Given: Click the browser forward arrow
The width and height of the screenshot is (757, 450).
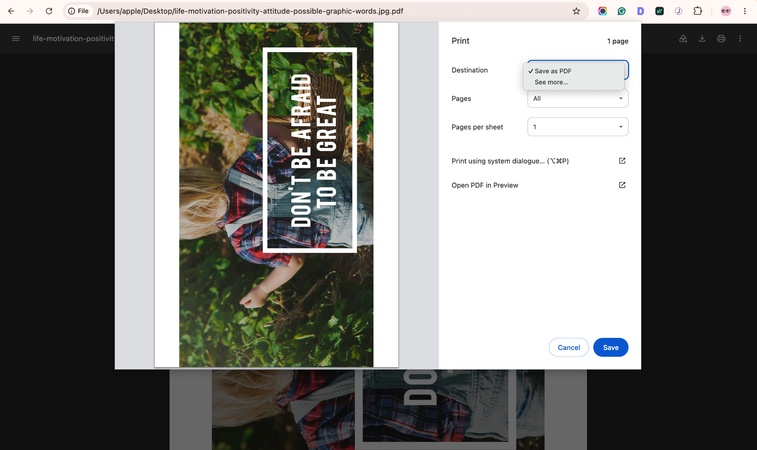Looking at the screenshot, I should [x=30, y=11].
